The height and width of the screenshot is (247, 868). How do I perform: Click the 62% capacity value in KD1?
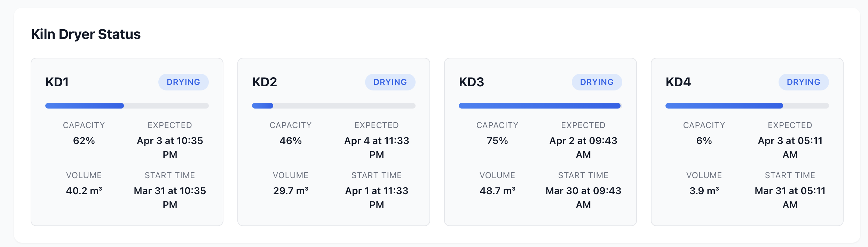point(84,141)
